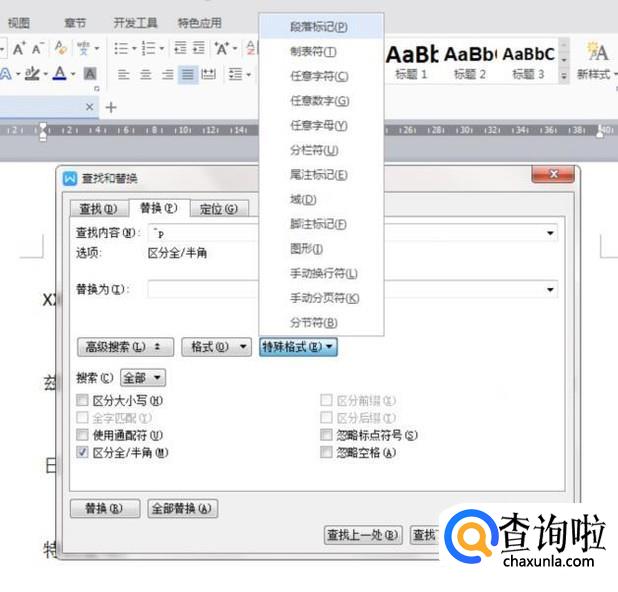Viewport: 618px width, 592px height.
Task: Select 手动分页符(K) from the menu
Action: pos(321,298)
